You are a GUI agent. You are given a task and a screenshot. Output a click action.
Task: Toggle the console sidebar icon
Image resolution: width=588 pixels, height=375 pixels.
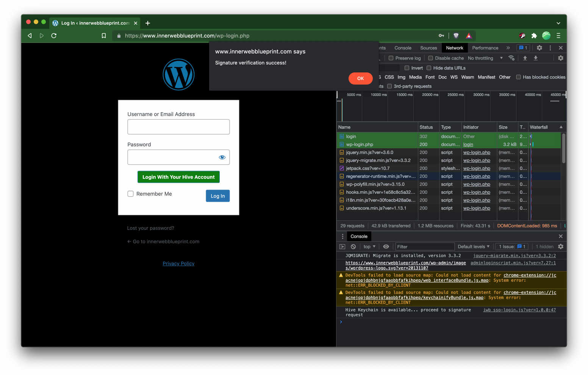pyautogui.click(x=342, y=246)
